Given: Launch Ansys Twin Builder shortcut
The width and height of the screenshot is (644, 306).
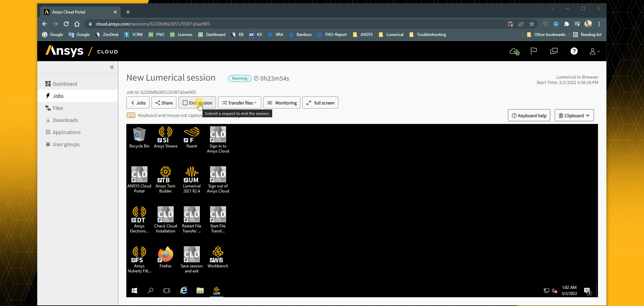Looking at the screenshot, I should point(165,180).
